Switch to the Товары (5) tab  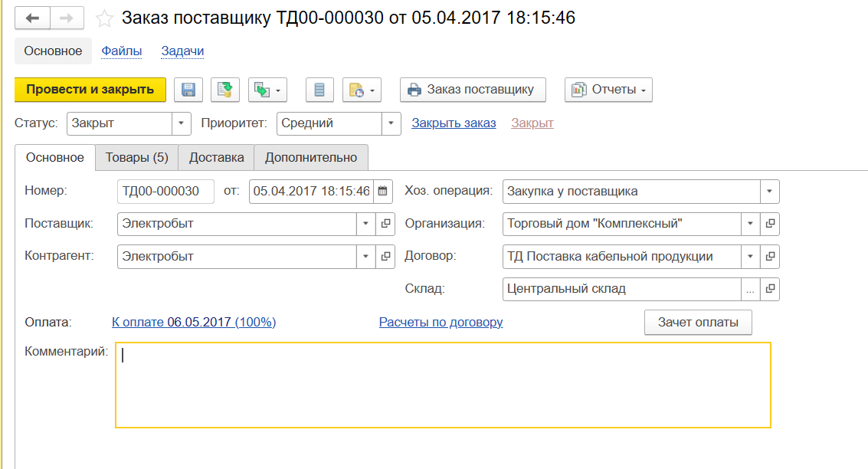click(136, 157)
